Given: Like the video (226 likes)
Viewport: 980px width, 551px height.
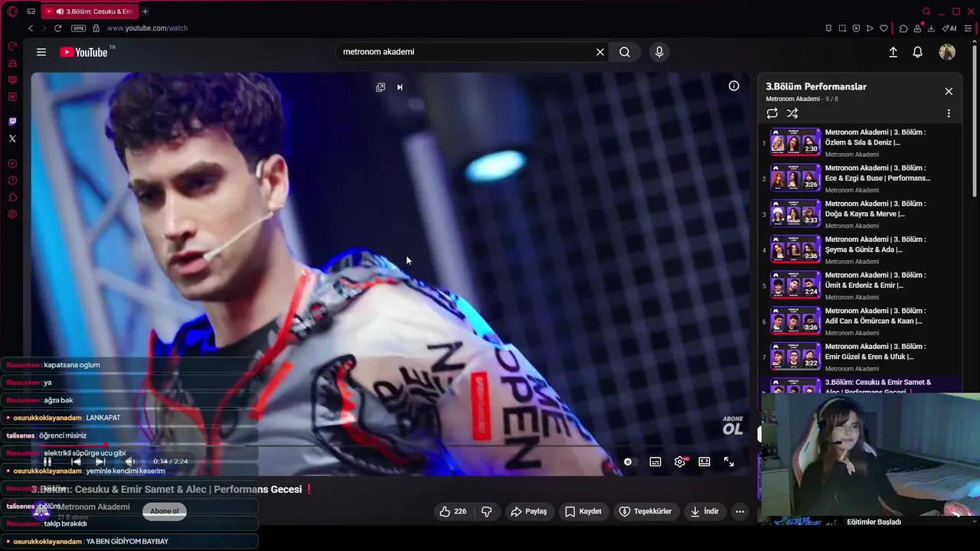Looking at the screenshot, I should pyautogui.click(x=452, y=511).
